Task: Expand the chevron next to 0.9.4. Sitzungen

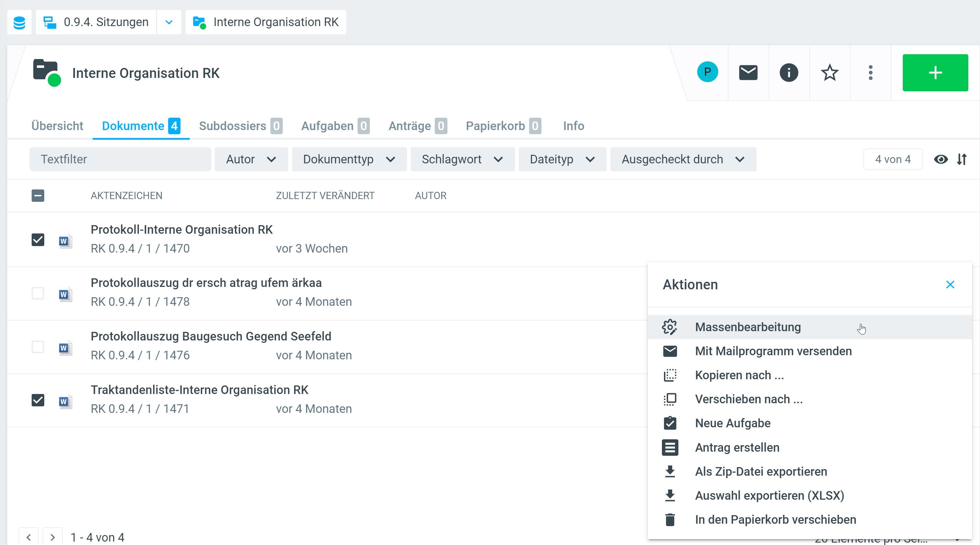Action: coord(169,22)
